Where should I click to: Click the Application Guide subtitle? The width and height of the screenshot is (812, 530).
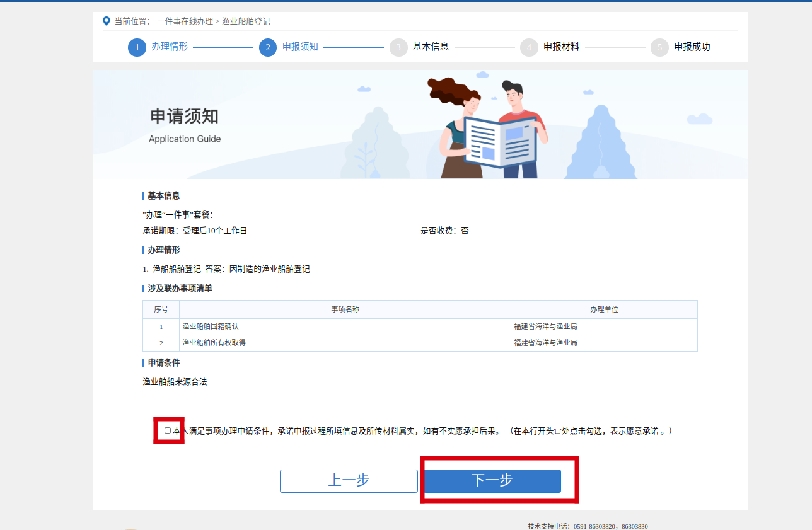(185, 139)
